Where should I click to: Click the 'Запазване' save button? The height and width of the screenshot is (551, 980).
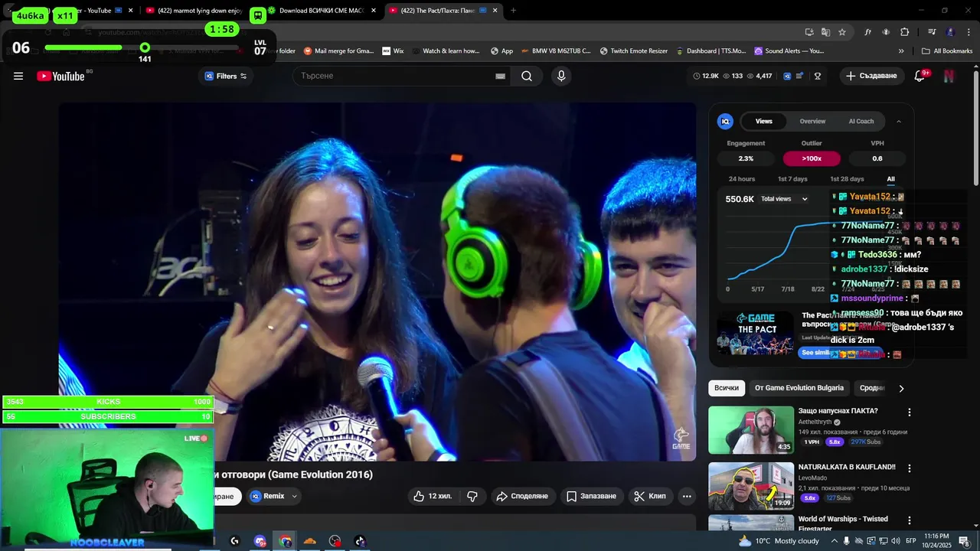click(x=591, y=496)
